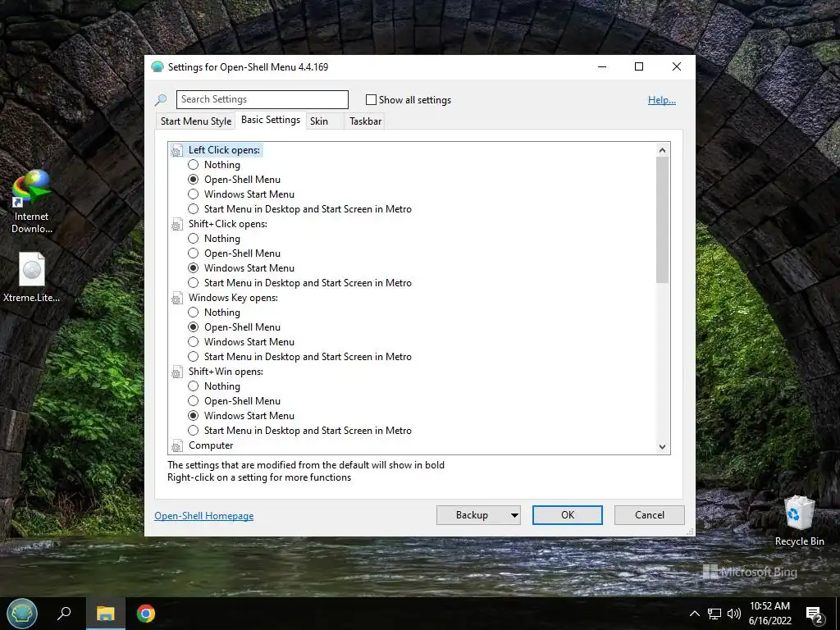Select Start Menu in Desktop under Shift+Click opens
This screenshot has height=630, width=840.
pos(193,283)
